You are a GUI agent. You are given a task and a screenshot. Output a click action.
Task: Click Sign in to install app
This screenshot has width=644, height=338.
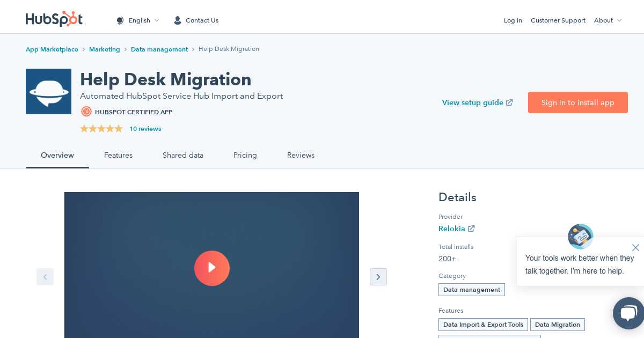point(578,102)
